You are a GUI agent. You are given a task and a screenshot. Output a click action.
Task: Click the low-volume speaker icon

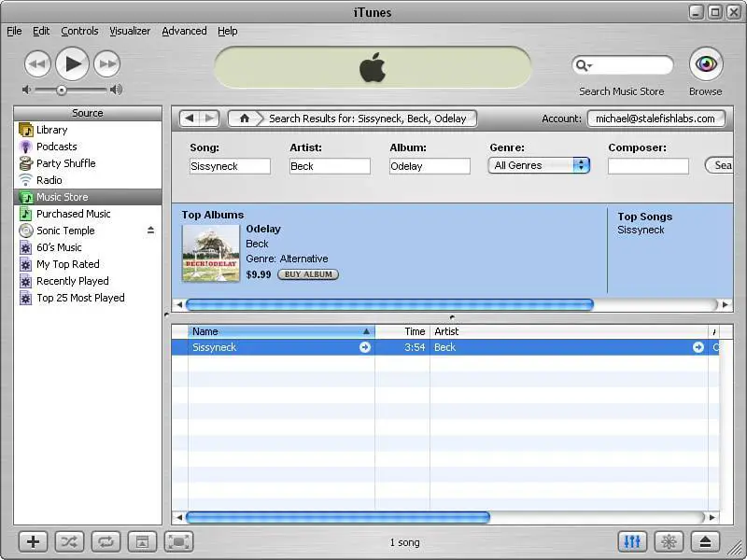click(x=27, y=90)
